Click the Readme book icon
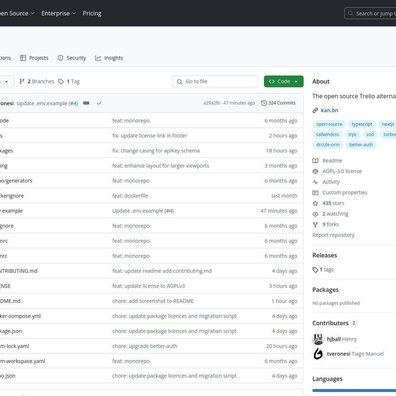 pos(315,161)
